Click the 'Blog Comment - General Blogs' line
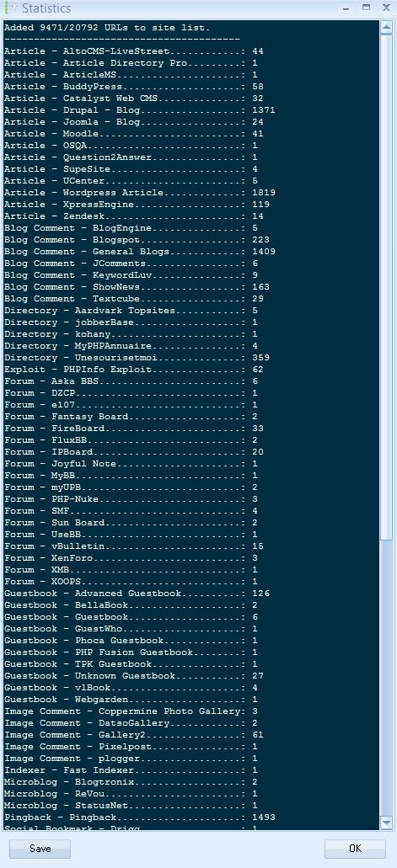This screenshot has width=397, height=868. click(139, 252)
